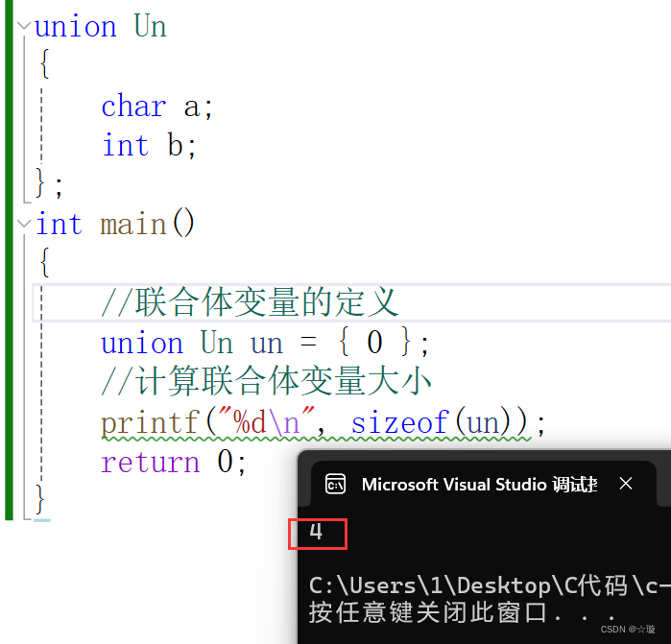Click the console output value 4
Viewport: 671px width, 644px height.
pos(316,533)
